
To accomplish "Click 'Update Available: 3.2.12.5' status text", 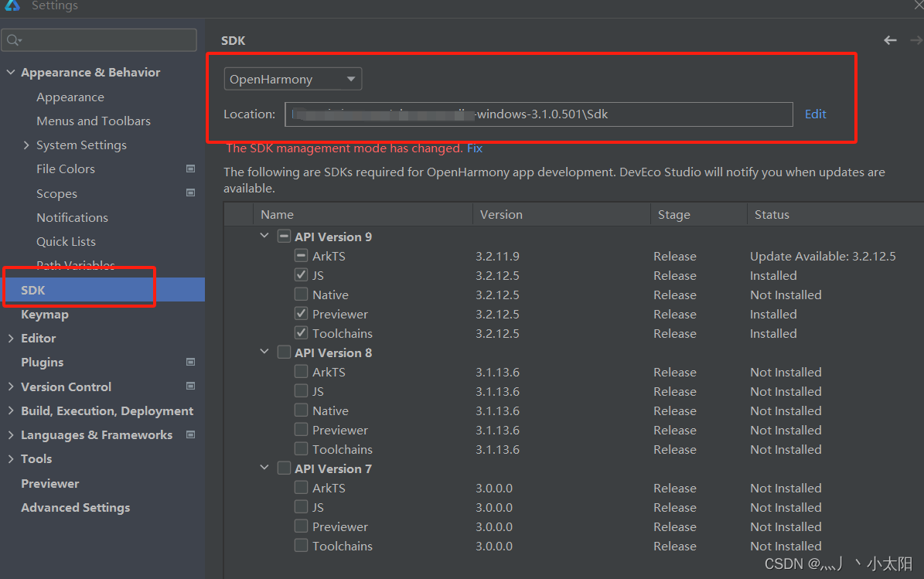I will [823, 256].
